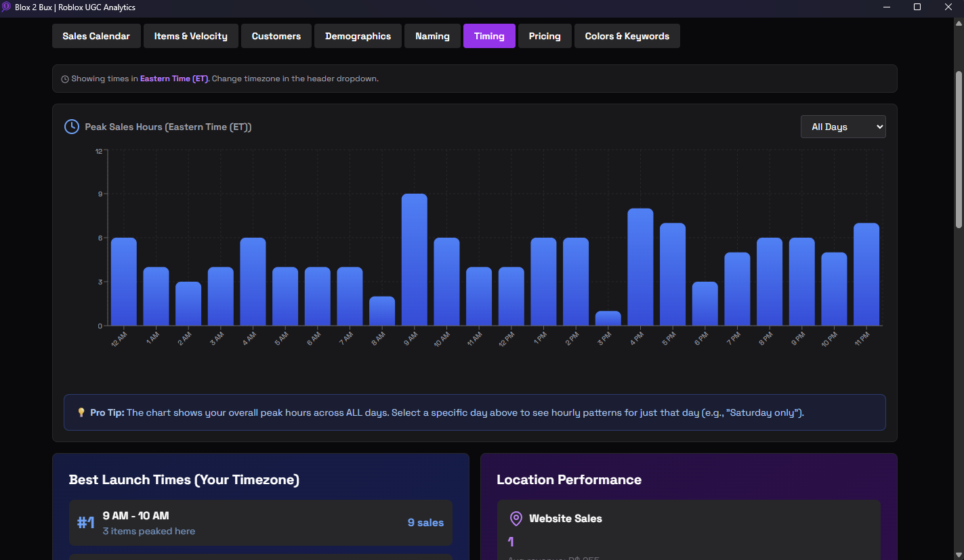Click the active Timing tab
The image size is (964, 560).
pyautogui.click(x=489, y=36)
